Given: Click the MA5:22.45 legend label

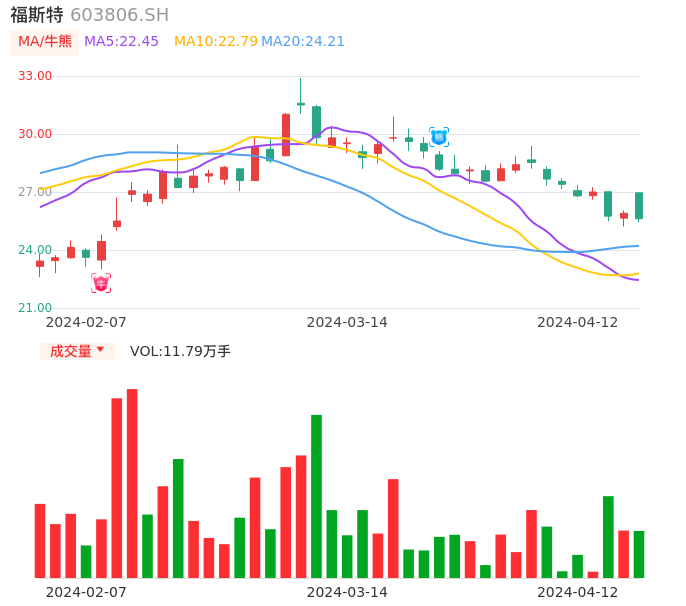Looking at the screenshot, I should point(121,42).
